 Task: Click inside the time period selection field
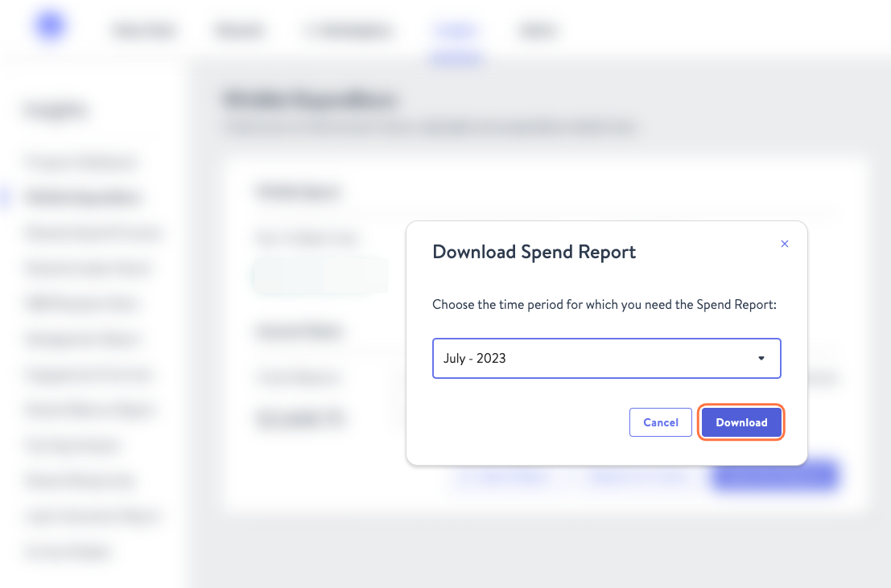(563, 358)
